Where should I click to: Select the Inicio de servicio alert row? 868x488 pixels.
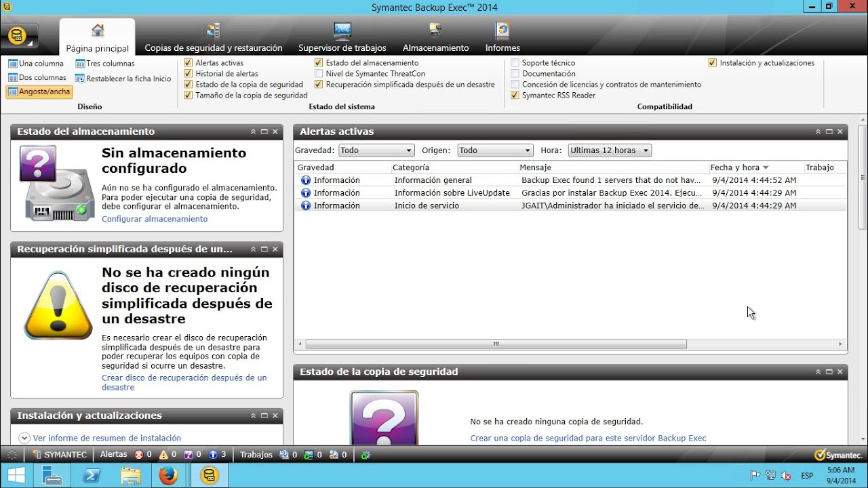[x=570, y=205]
